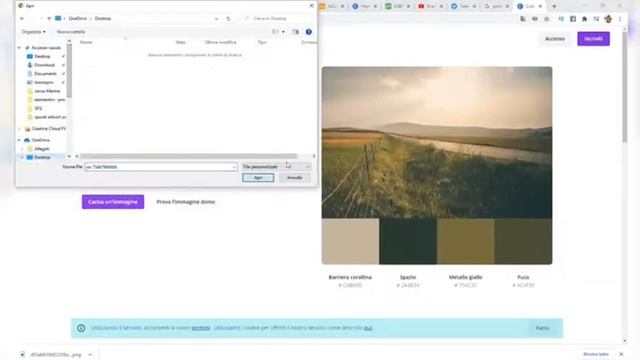This screenshot has height=360, width=640.
Task: Select the Barriera corallina beige swatch
Action: (x=351, y=241)
